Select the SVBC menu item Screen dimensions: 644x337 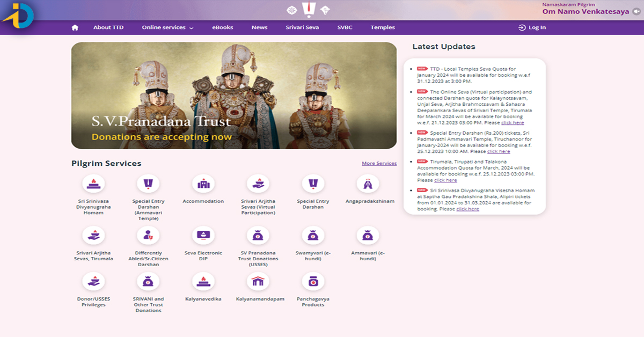(x=345, y=27)
